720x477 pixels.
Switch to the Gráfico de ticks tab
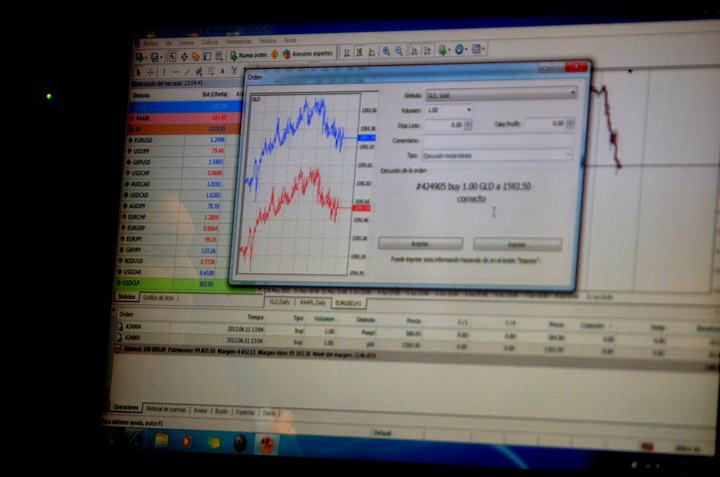[158, 298]
